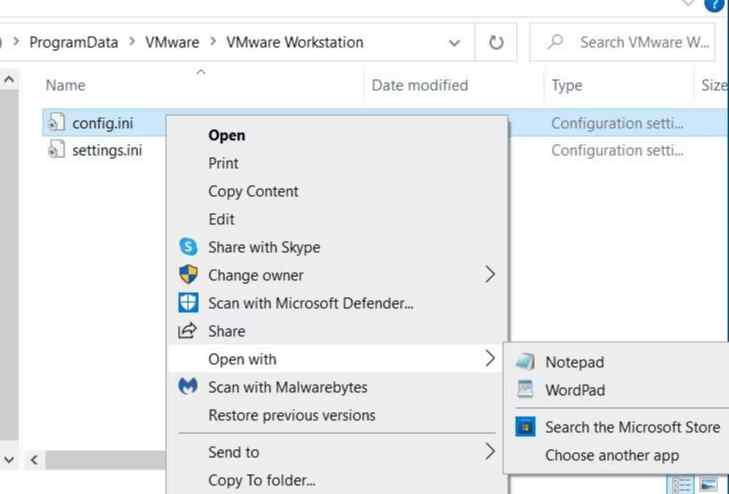The width and height of the screenshot is (729, 494).
Task: Click config.ini Configuration setti... type cell
Action: pyautogui.click(x=617, y=123)
